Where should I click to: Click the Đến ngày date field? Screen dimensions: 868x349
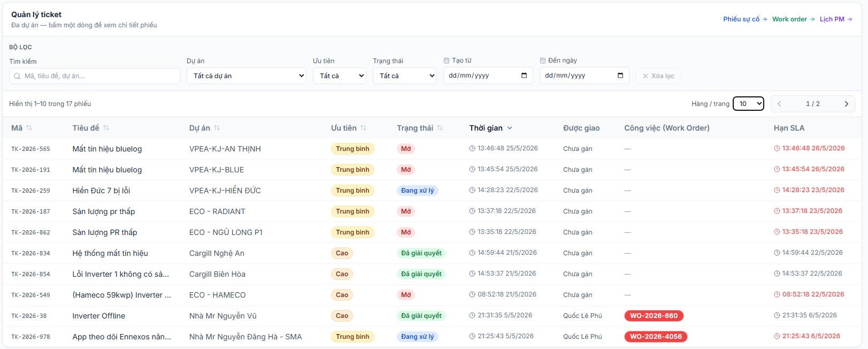(584, 75)
